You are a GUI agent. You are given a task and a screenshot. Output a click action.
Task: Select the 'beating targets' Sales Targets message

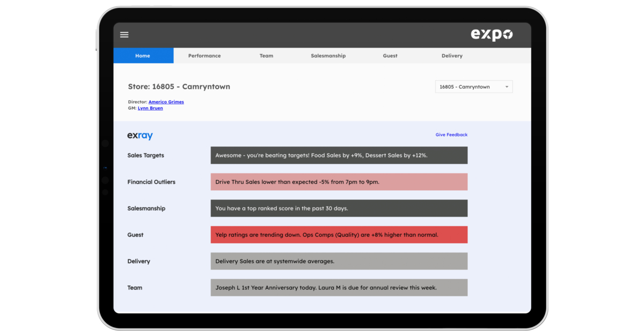pos(339,155)
